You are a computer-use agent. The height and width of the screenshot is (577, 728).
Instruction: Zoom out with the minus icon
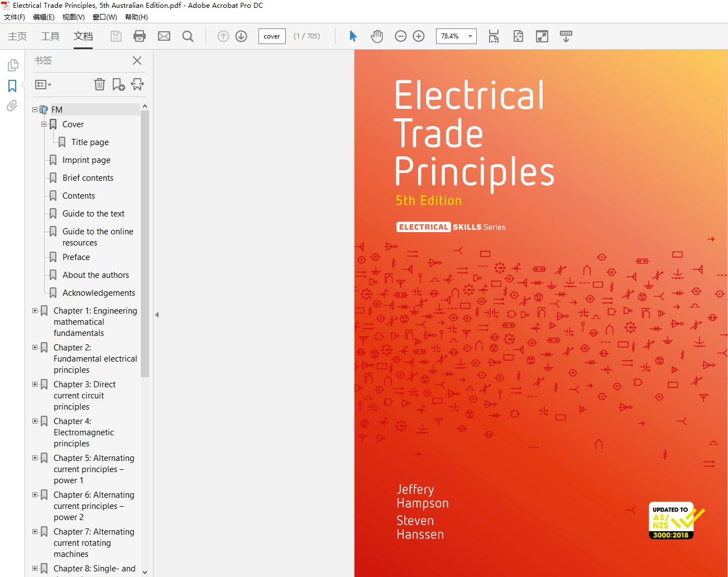(x=401, y=36)
